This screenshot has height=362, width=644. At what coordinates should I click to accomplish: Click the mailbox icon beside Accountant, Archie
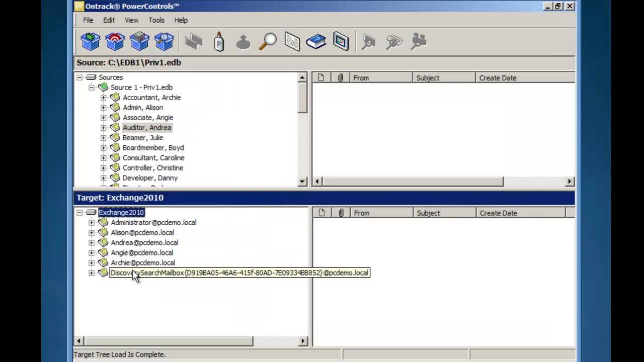pyautogui.click(x=115, y=98)
